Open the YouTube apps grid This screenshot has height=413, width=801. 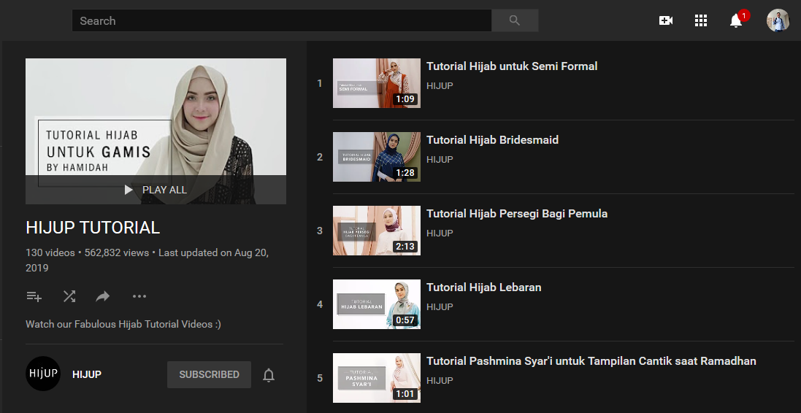pyautogui.click(x=701, y=20)
